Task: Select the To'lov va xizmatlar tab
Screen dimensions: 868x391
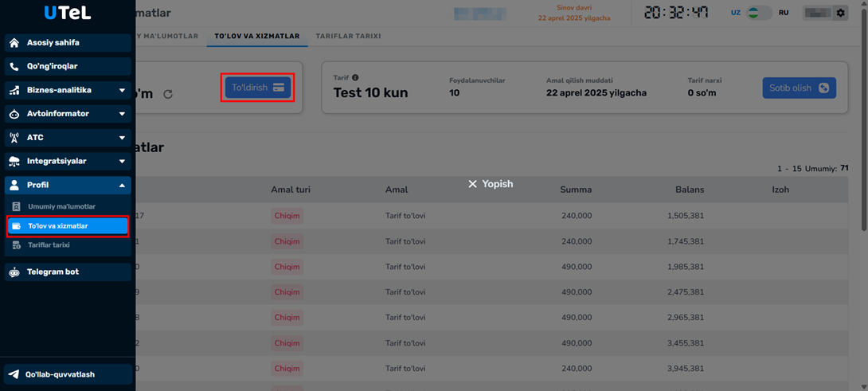Action: [x=256, y=37]
